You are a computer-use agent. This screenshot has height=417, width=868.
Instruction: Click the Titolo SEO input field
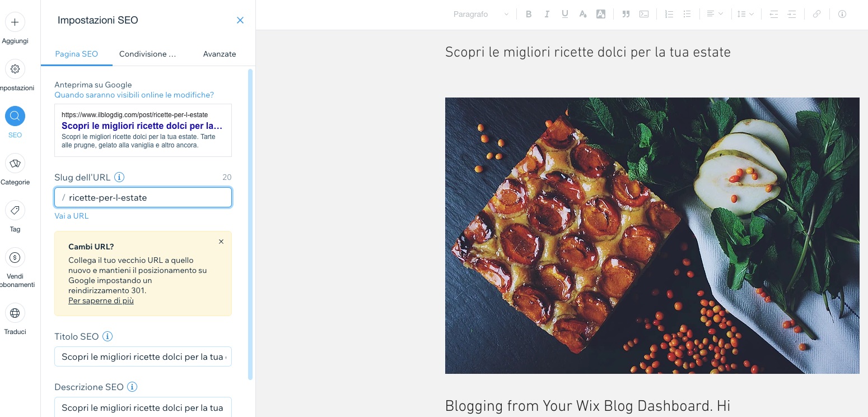click(x=143, y=356)
